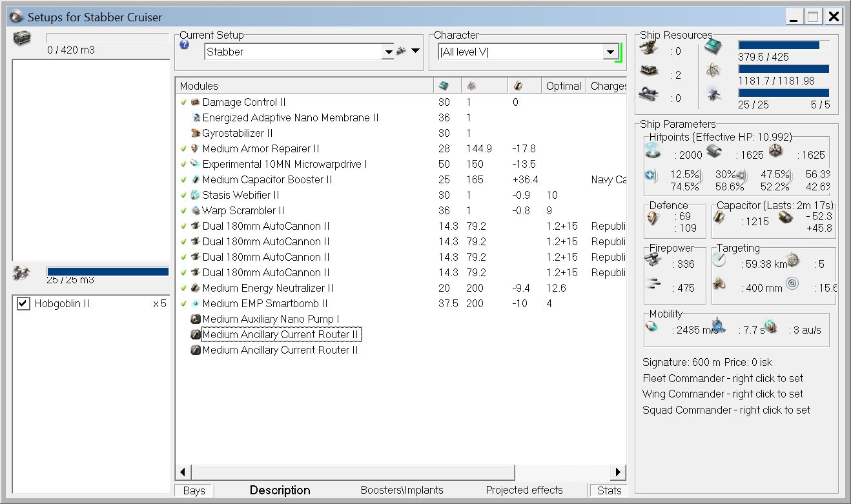Click the capacitor column header icon
Image resolution: width=851 pixels, height=504 pixels.
(x=517, y=86)
